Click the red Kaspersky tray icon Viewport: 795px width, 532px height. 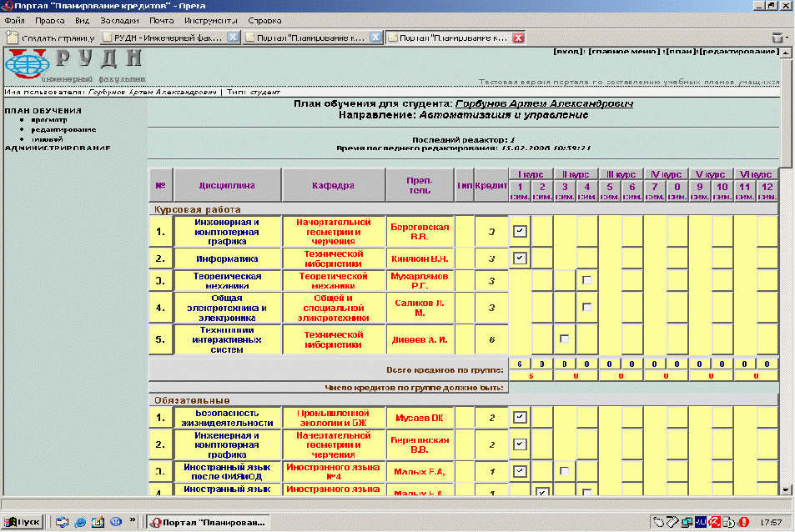tap(715, 522)
